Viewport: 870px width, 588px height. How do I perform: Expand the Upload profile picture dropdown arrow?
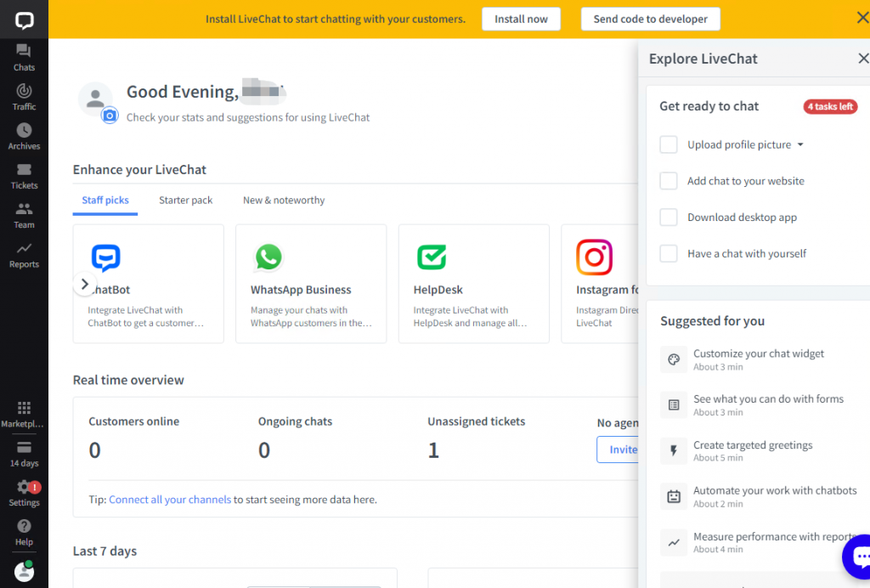(800, 144)
